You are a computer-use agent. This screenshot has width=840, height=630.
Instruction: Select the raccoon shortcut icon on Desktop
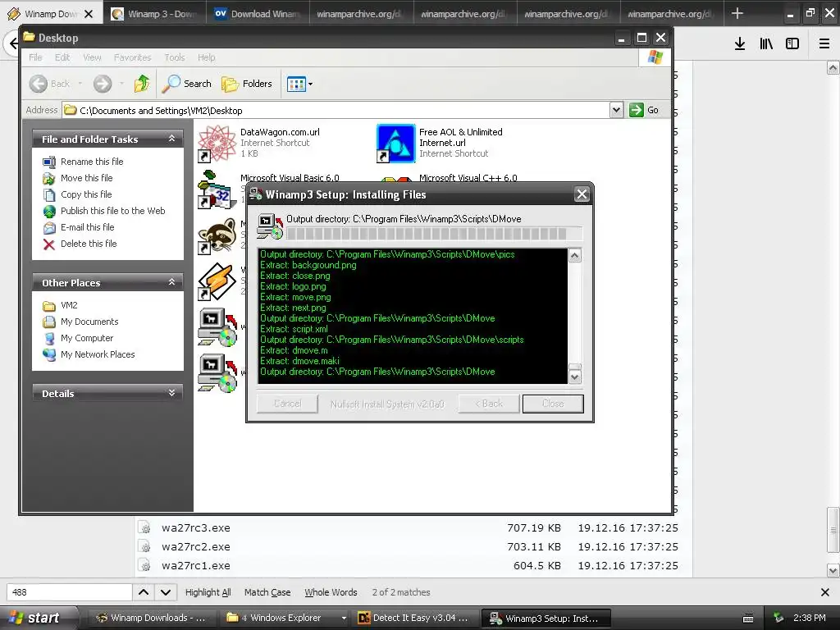pos(217,235)
